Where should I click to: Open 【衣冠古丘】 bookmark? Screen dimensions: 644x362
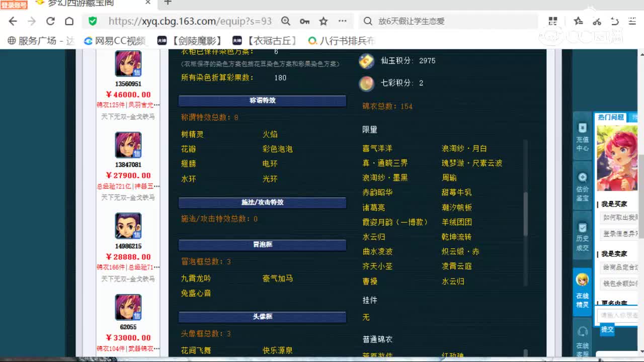(x=265, y=41)
